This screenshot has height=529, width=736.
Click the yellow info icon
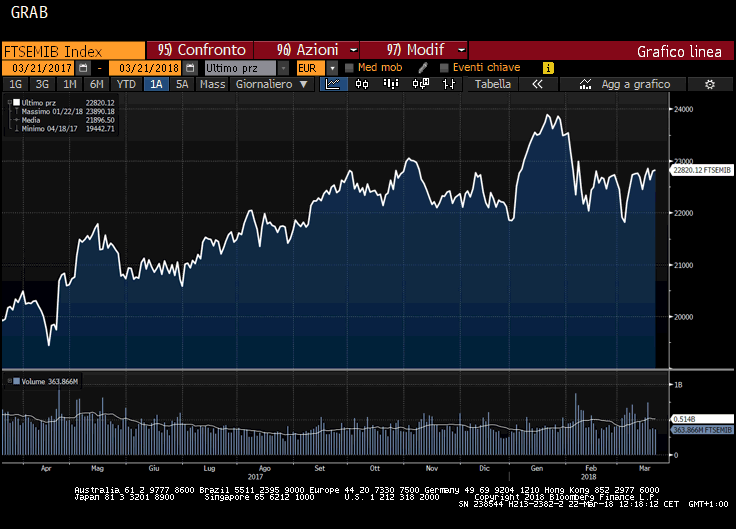(x=548, y=68)
